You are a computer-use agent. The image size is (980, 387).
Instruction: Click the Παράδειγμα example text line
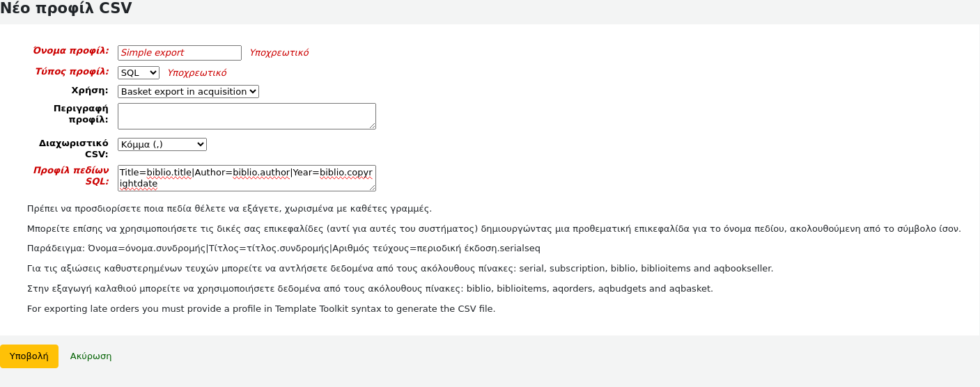pos(283,248)
